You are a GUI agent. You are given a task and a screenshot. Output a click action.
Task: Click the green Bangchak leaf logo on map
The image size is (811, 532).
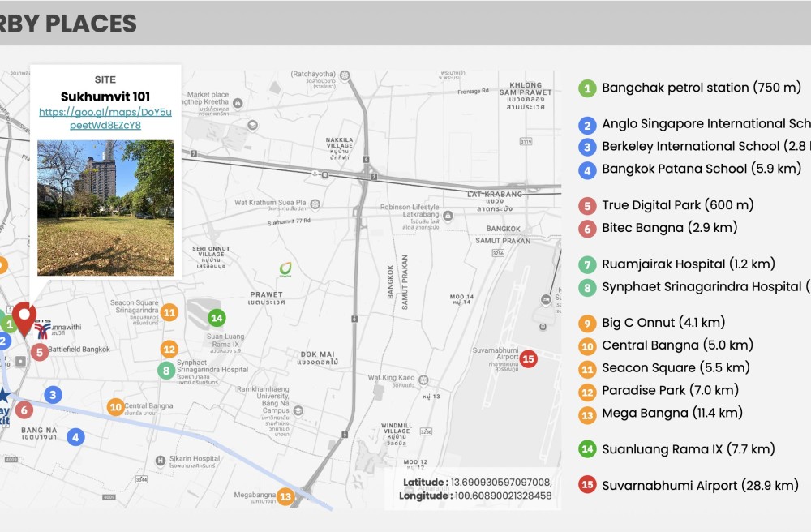coord(285,269)
